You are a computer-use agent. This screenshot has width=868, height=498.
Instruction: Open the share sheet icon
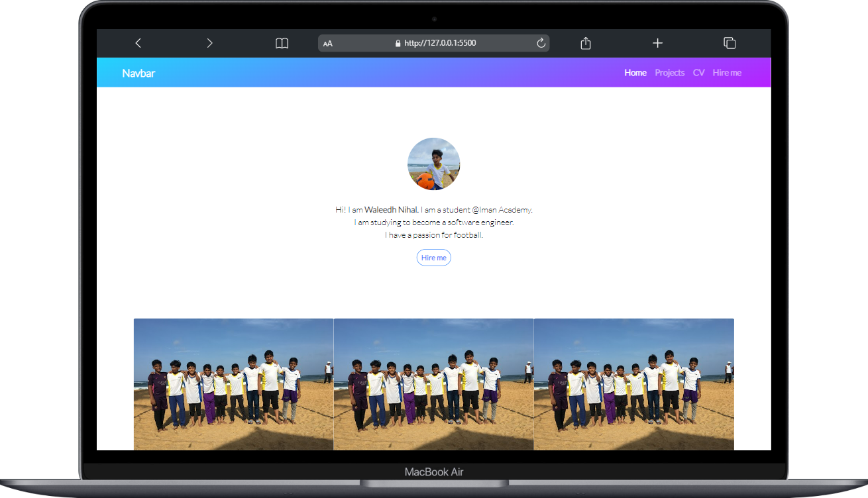click(586, 43)
